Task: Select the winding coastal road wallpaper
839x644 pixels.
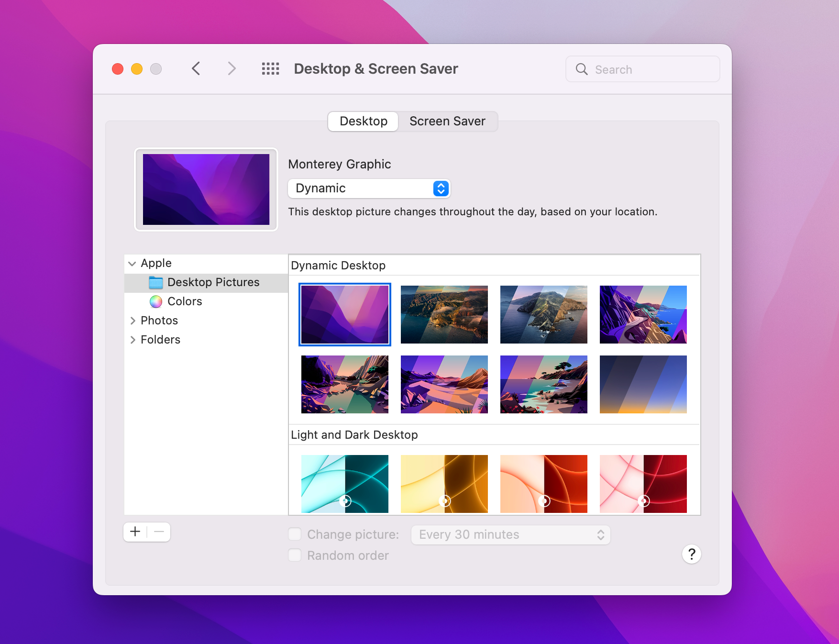Action: (x=643, y=314)
